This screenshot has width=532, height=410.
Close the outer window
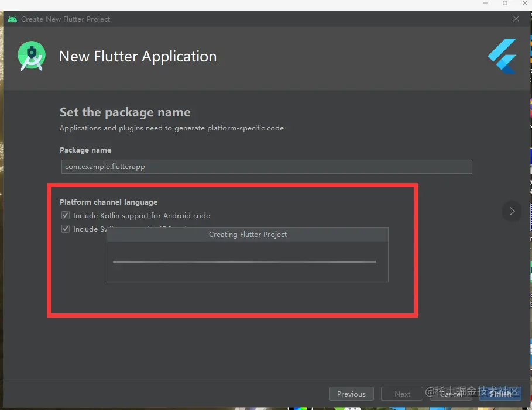[524, 3]
